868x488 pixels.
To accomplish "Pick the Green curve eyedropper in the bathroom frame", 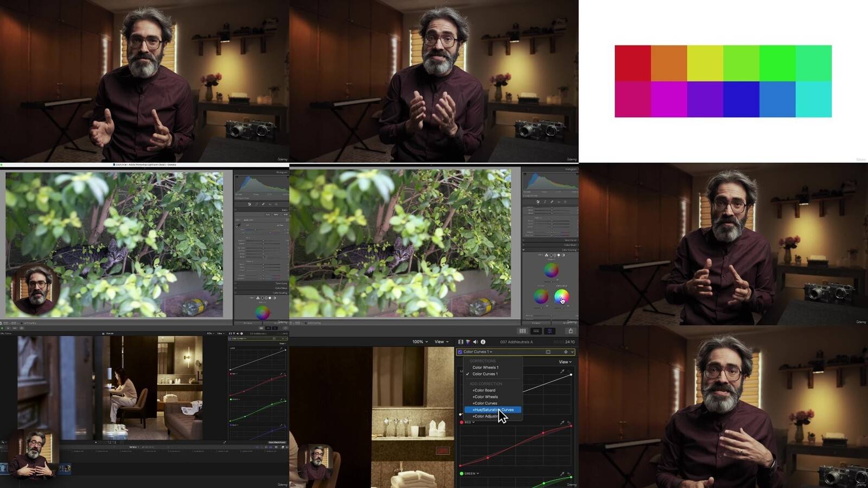I will tap(562, 473).
